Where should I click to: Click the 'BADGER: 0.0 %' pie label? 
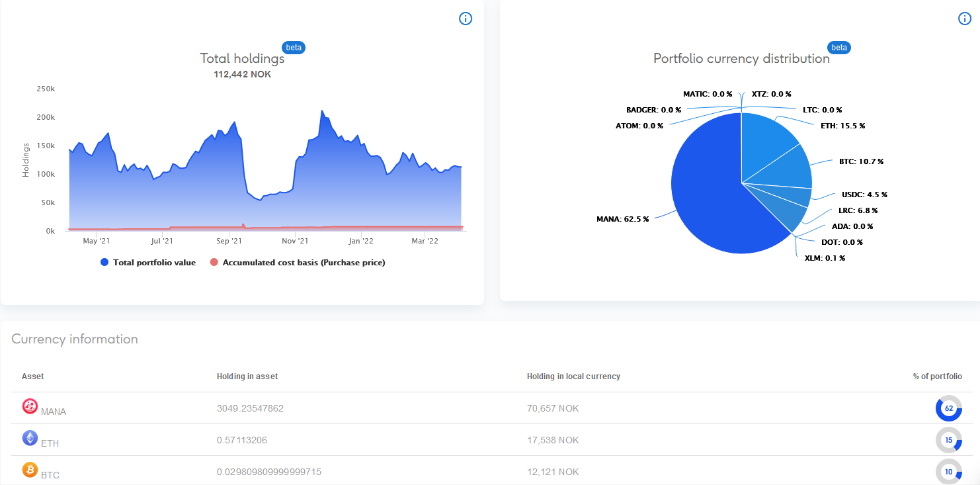(x=654, y=110)
